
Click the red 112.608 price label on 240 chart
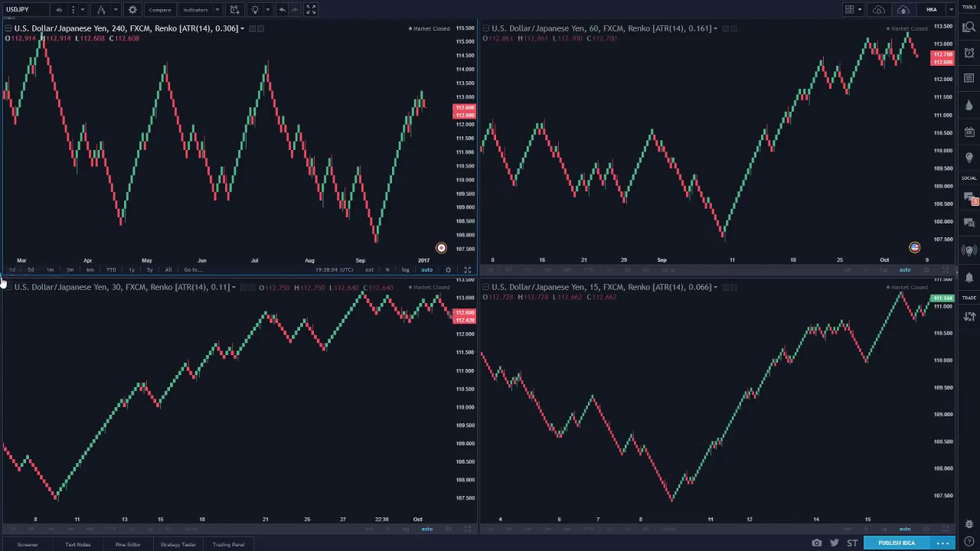(465, 108)
